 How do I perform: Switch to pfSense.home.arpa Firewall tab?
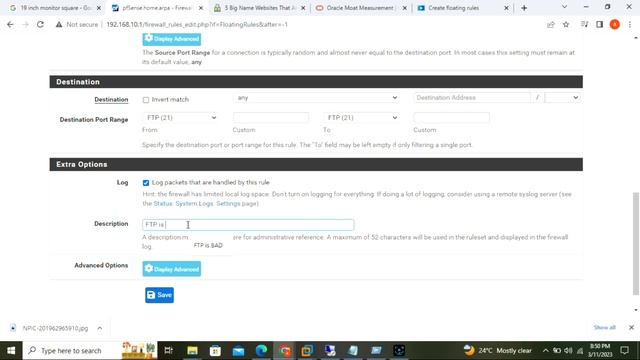156,8
